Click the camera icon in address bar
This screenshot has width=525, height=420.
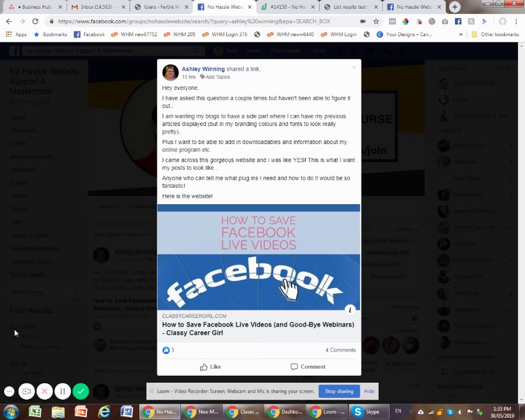[x=363, y=22]
